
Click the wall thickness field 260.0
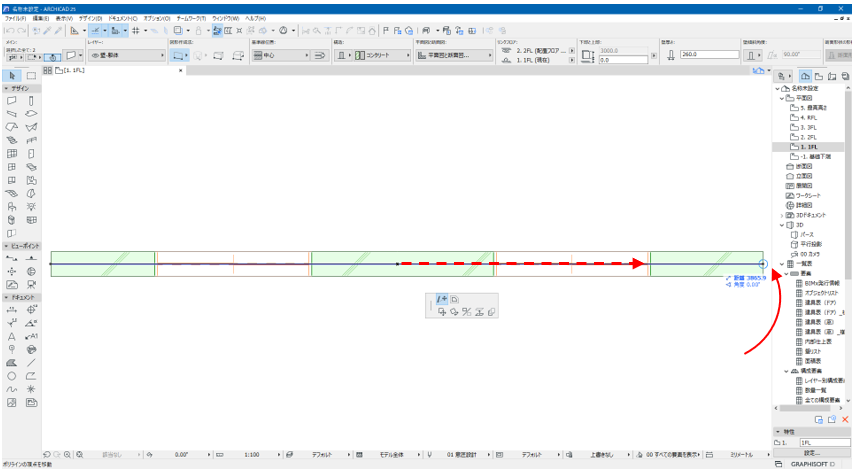point(709,55)
